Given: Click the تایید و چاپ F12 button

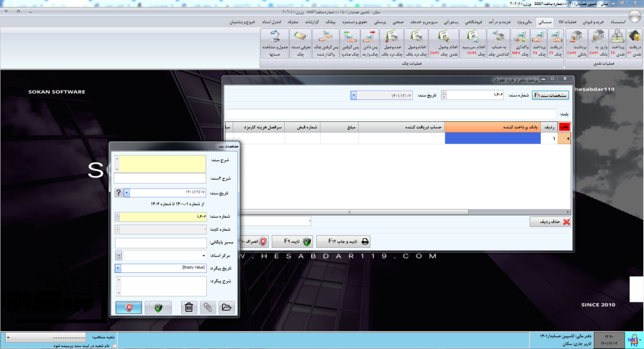Looking at the screenshot, I should click(343, 241).
